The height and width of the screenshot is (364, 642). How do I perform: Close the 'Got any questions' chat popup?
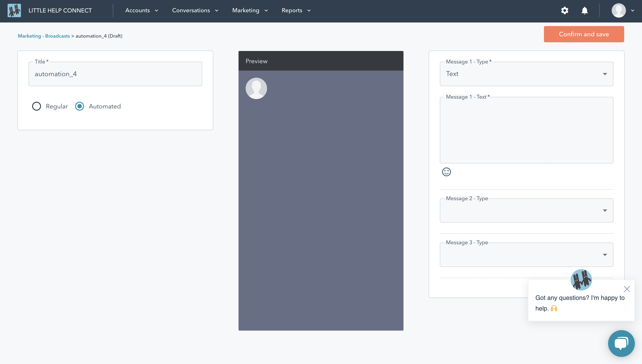(x=627, y=289)
